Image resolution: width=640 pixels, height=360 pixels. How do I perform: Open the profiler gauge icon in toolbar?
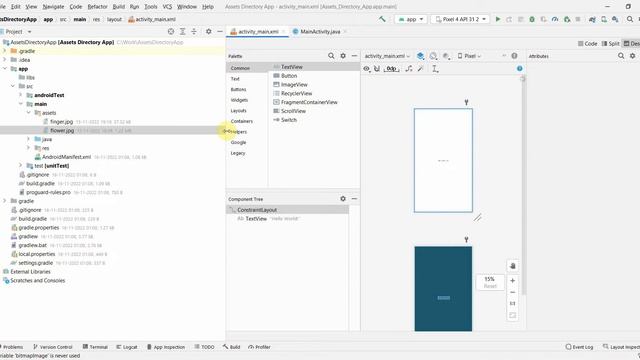(555, 19)
